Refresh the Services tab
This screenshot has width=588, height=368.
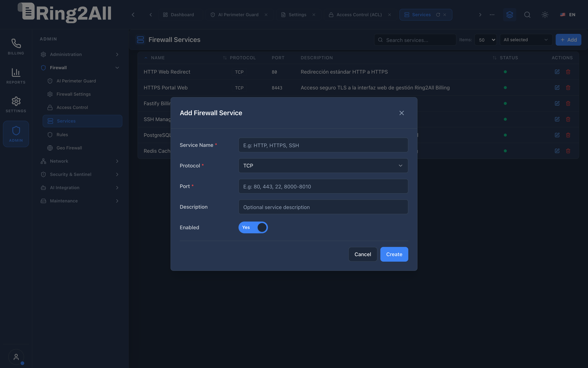(438, 15)
